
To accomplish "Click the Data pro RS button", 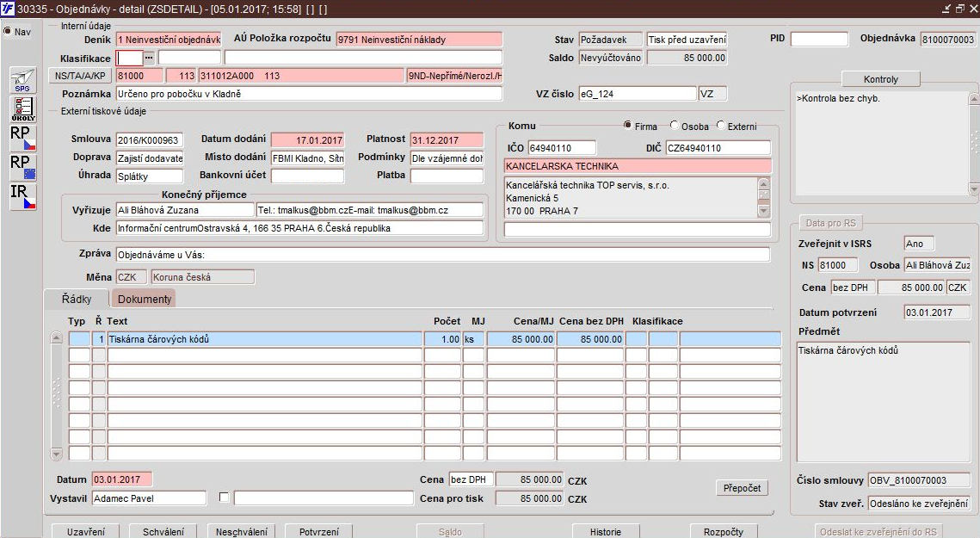I will (830, 223).
